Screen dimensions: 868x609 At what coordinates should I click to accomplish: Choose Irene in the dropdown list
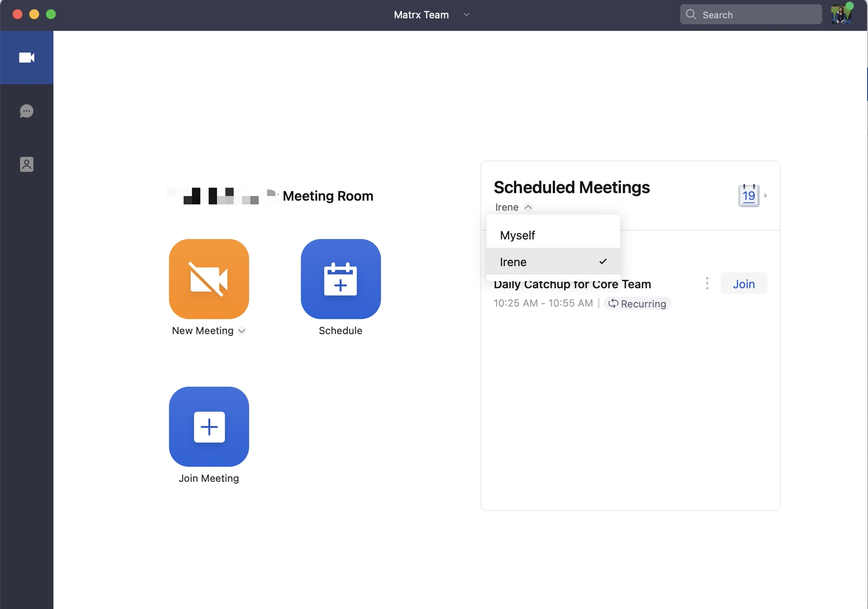pos(513,262)
